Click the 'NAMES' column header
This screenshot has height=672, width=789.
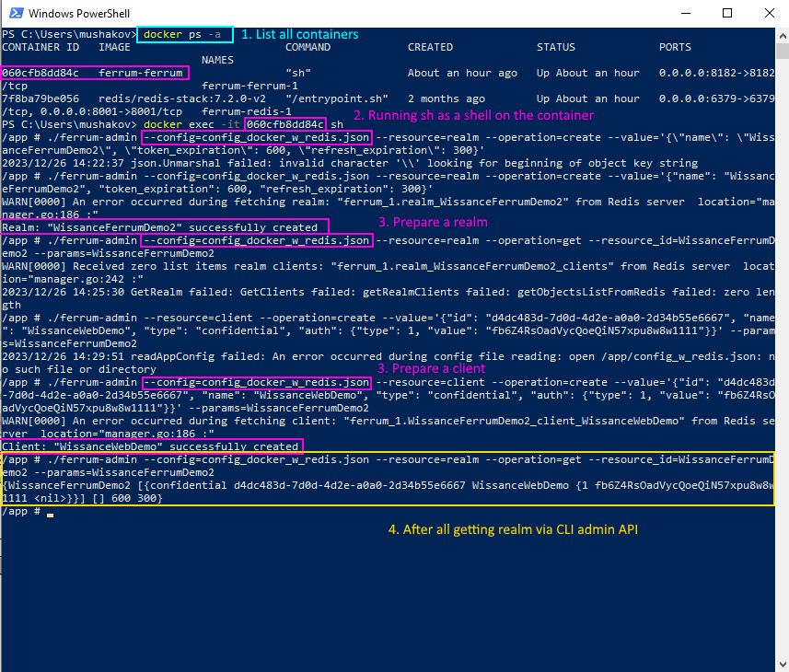coord(217,60)
